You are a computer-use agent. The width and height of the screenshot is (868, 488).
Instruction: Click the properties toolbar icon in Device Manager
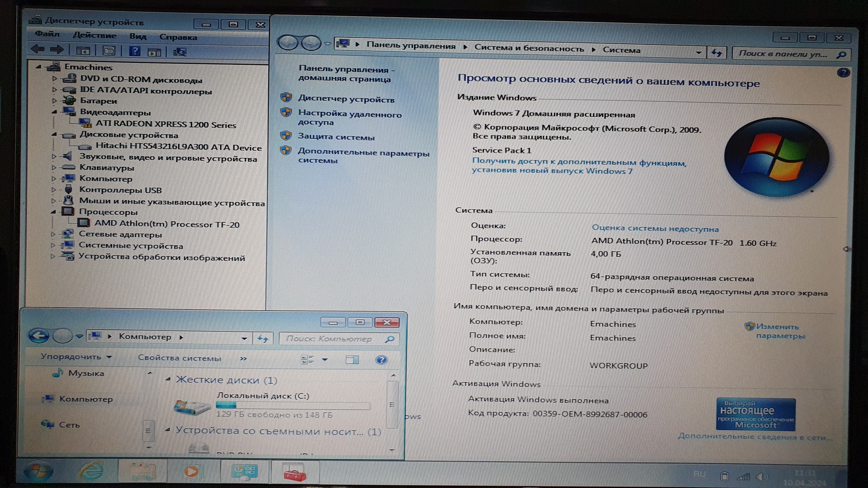108,51
